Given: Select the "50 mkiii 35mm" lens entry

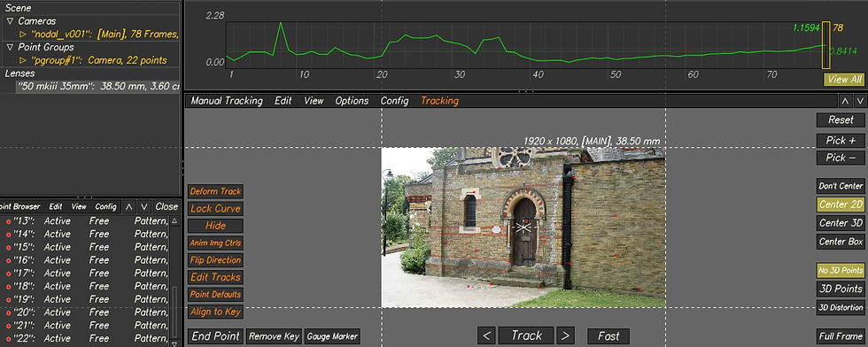Looking at the screenshot, I should 98,87.
